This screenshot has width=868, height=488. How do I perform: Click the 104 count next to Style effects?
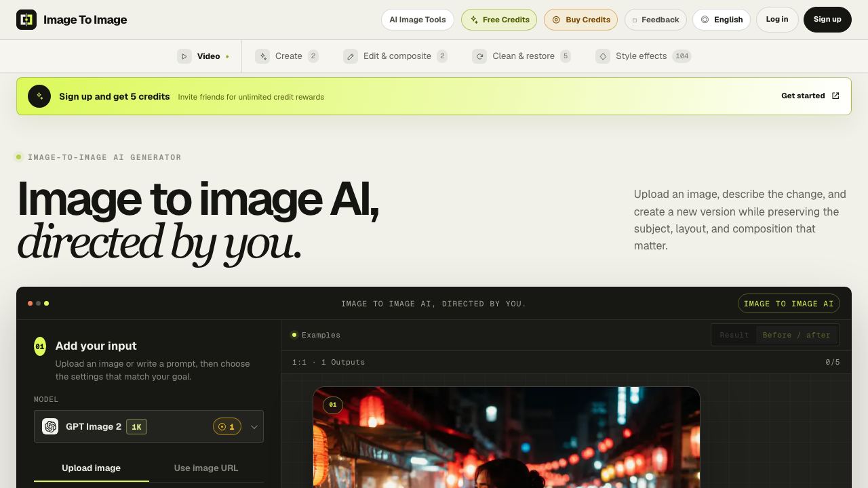pyautogui.click(x=682, y=56)
